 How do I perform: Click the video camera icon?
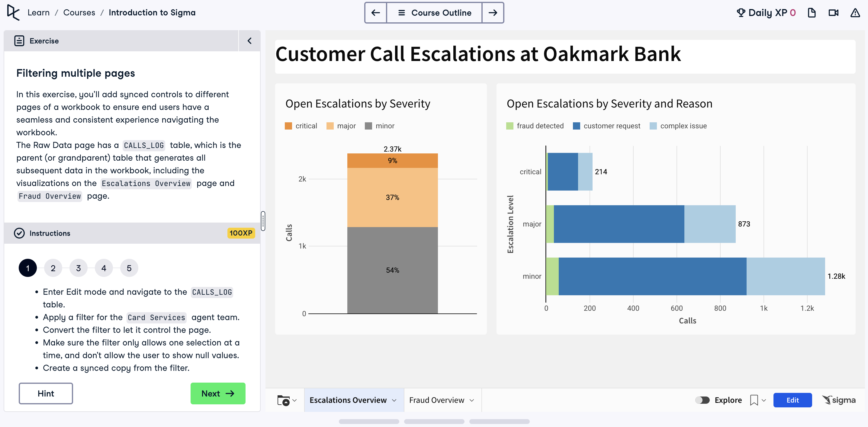pyautogui.click(x=833, y=13)
